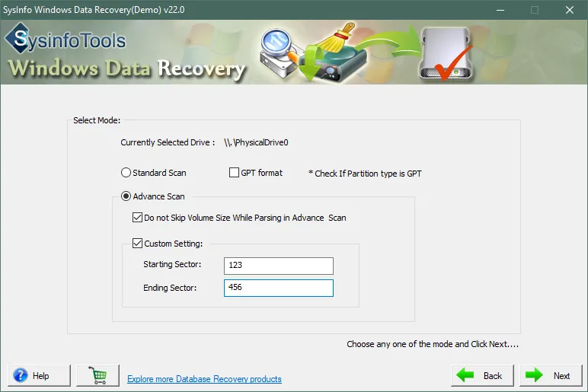Proceed with the Next button
The image size is (588, 392).
tap(551, 375)
